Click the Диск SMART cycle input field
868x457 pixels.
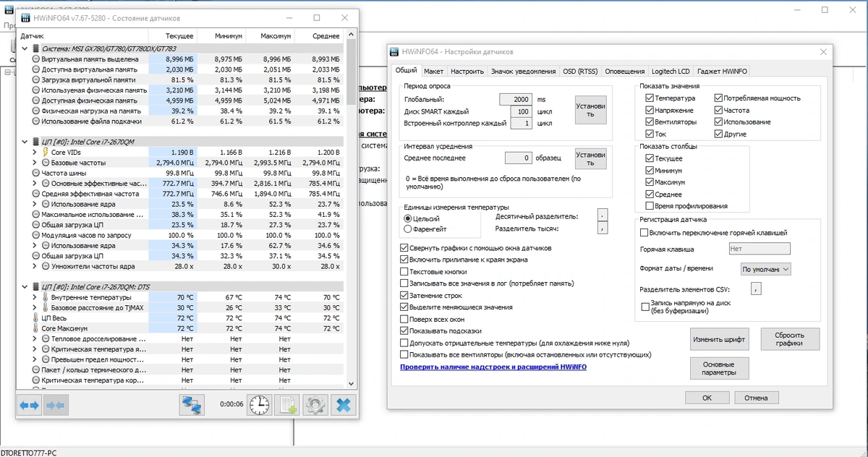click(521, 111)
